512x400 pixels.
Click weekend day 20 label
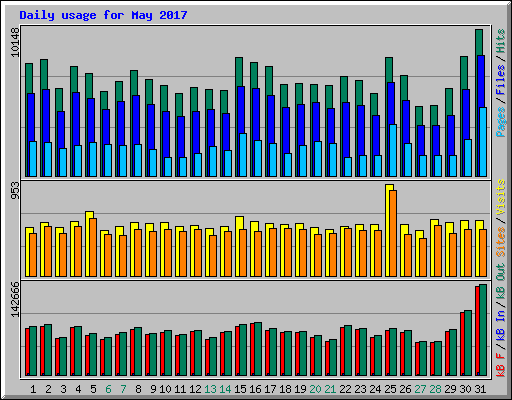[315, 389]
